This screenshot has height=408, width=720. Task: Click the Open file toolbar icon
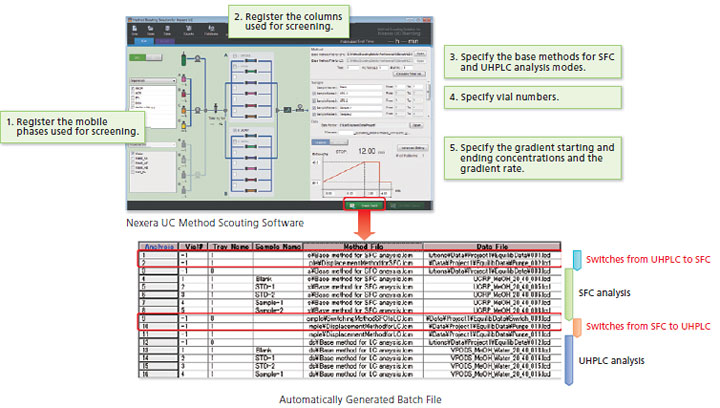151,30
